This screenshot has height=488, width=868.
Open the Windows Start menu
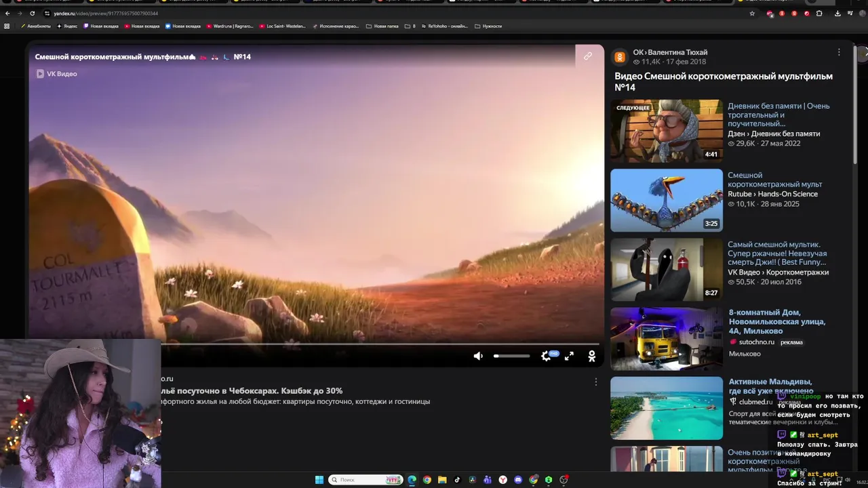319,480
